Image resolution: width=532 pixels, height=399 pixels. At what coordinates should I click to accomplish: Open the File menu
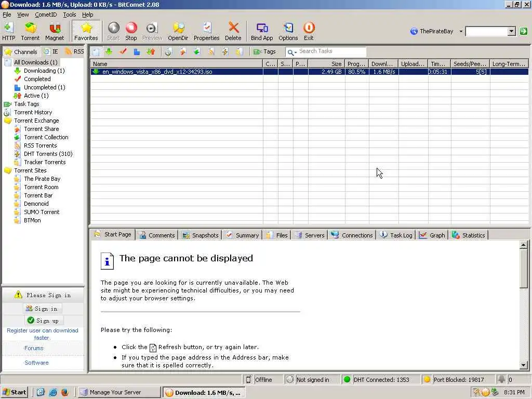point(7,15)
